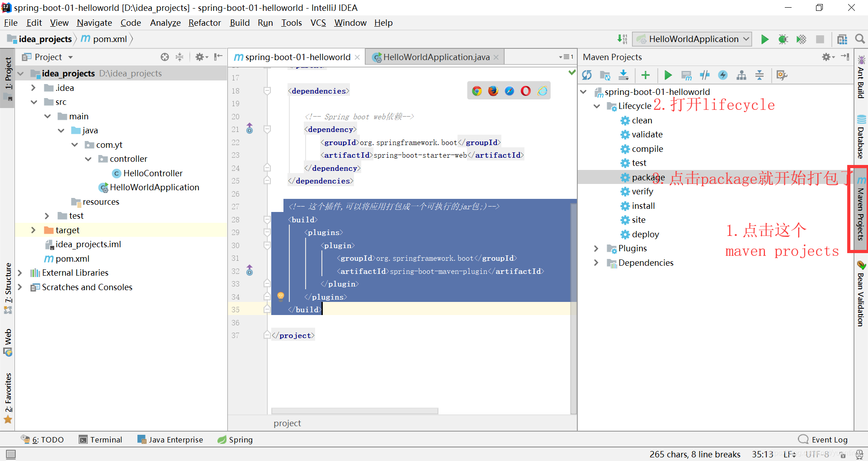The height and width of the screenshot is (461, 868).
Task: Toggle Ant Build side tool window
Action: coord(861,77)
